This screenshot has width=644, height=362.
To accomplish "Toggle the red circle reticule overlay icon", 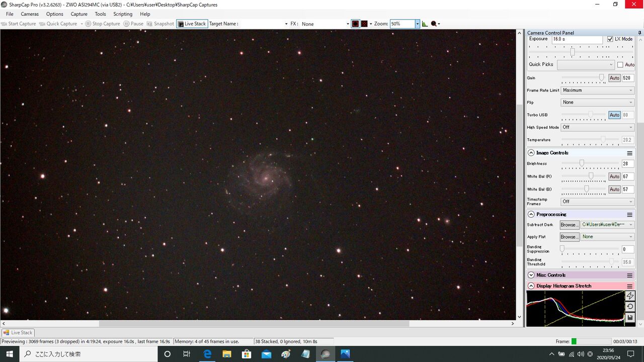I will (355, 24).
